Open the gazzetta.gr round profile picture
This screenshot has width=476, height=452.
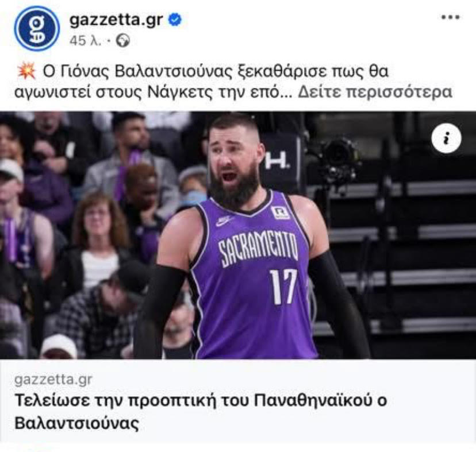click(x=37, y=29)
